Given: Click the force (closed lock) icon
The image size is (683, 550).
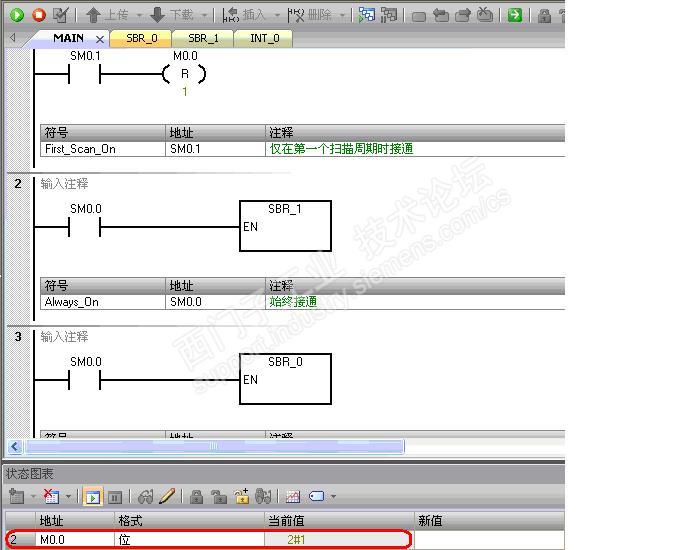Looking at the screenshot, I should (x=196, y=496).
